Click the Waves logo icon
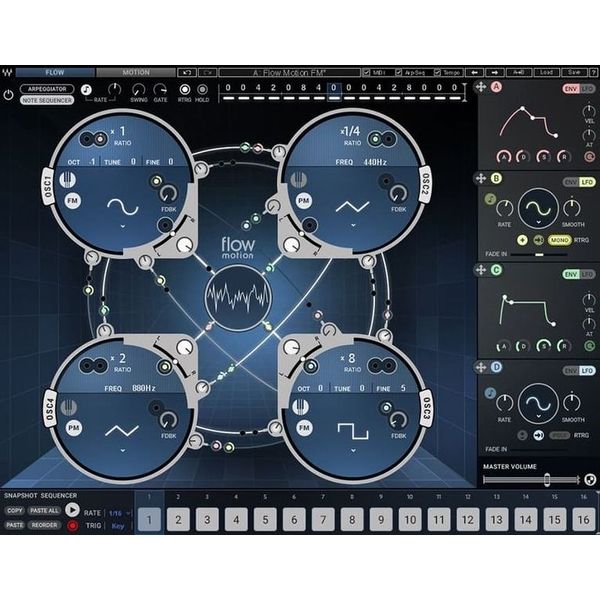 pos(7,72)
